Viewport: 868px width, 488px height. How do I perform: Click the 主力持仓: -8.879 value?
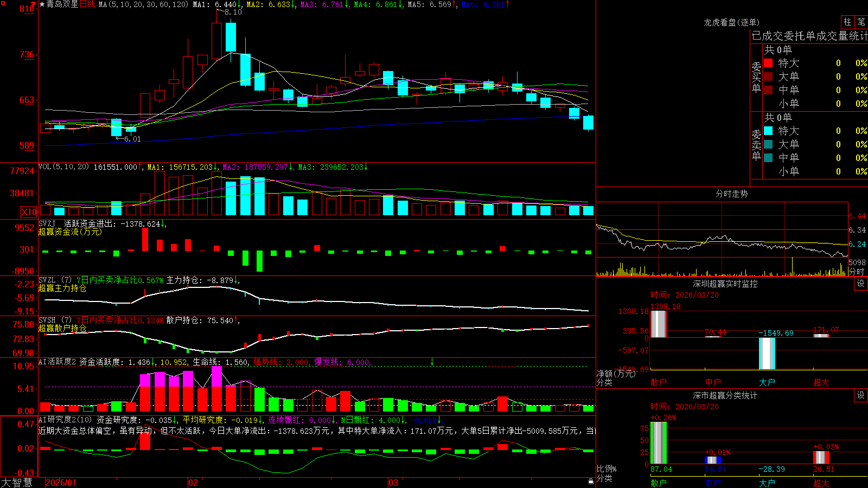pyautogui.click(x=200, y=280)
